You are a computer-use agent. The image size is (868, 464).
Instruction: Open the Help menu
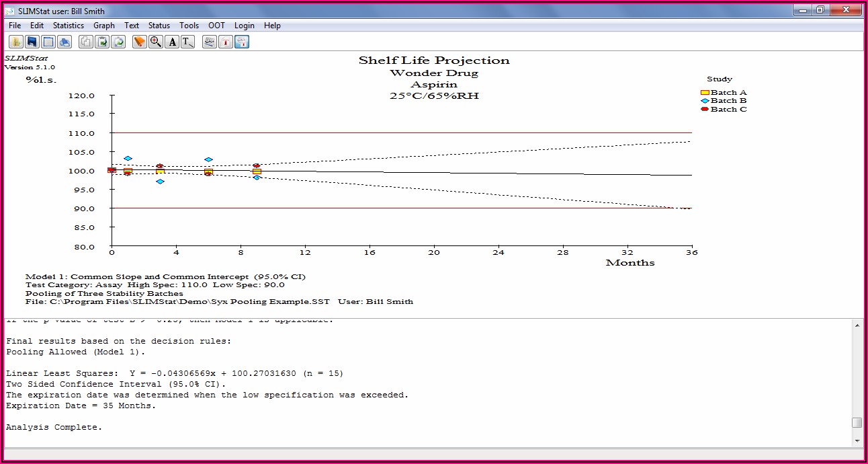[272, 26]
